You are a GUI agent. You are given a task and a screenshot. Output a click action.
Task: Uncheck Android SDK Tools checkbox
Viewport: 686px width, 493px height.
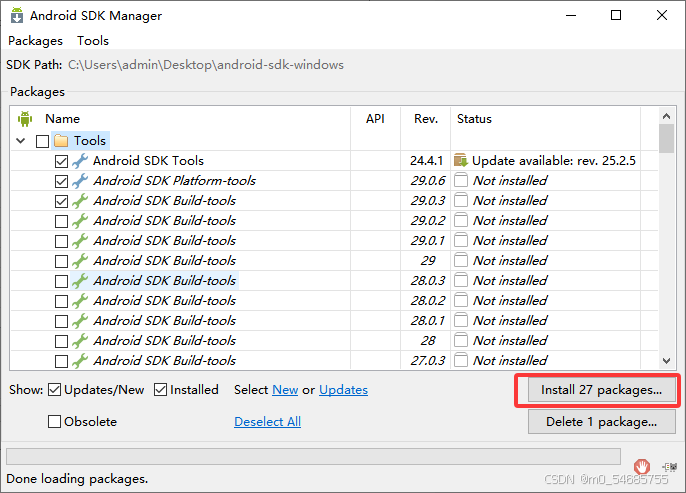[x=61, y=161]
